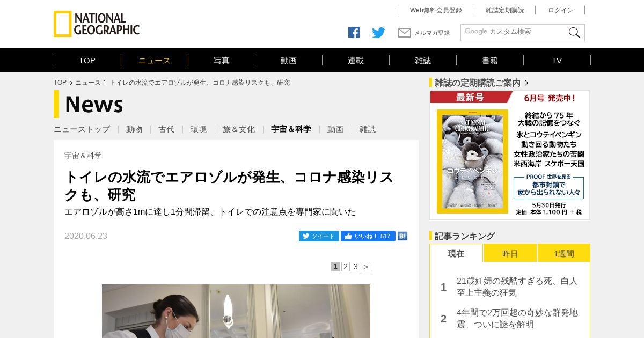The width and height of the screenshot is (644, 338).
Task: Click the Facebook いいね! like button
Action: (368, 236)
